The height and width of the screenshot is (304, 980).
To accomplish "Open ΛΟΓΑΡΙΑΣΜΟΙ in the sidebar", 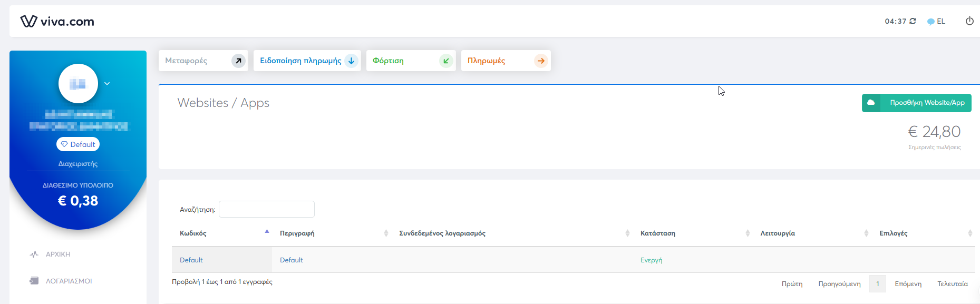I will [69, 281].
